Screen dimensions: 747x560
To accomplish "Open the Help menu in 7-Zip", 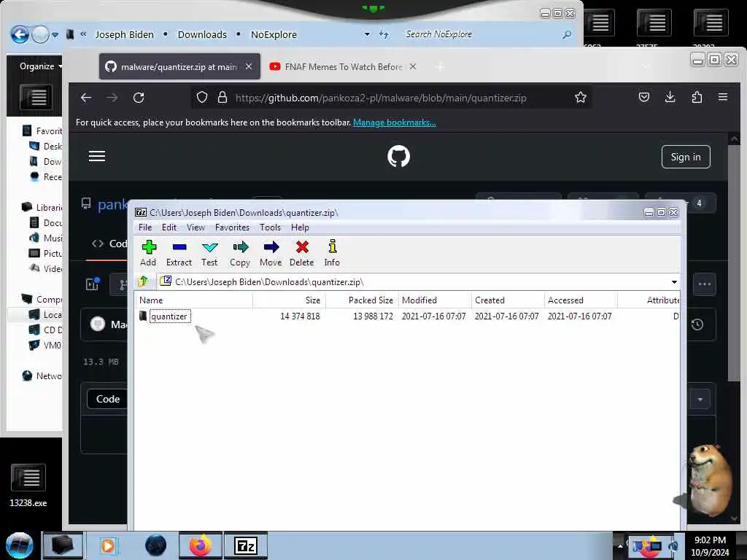I will 300,227.
